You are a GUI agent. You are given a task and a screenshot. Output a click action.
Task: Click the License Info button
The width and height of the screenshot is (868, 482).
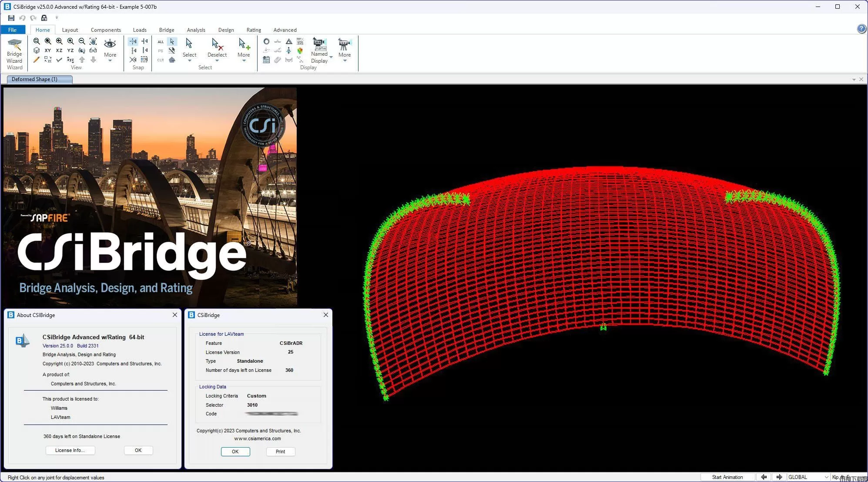click(70, 450)
